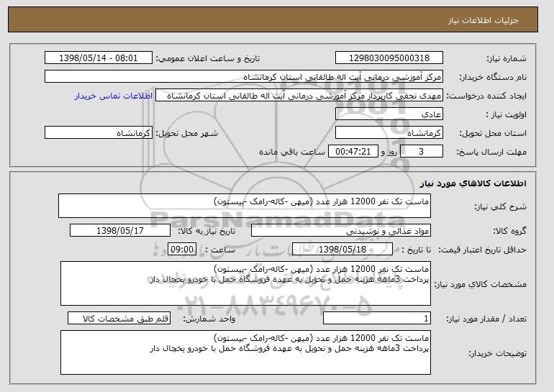This screenshot has height=392, width=554.
Task: Click the تاریخ نیاز به کالا label
Action: pyautogui.click(x=206, y=231)
